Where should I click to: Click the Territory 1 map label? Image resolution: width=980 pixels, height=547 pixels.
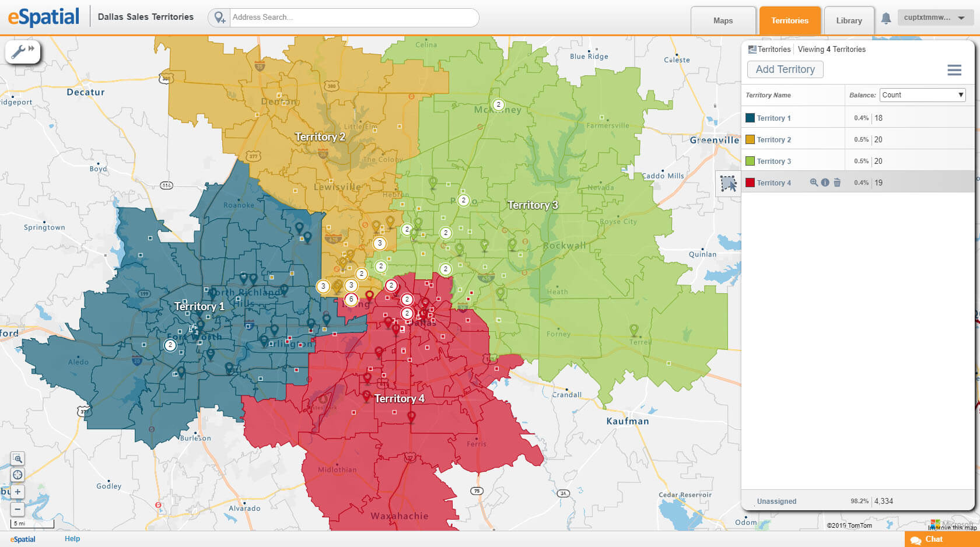(x=199, y=307)
